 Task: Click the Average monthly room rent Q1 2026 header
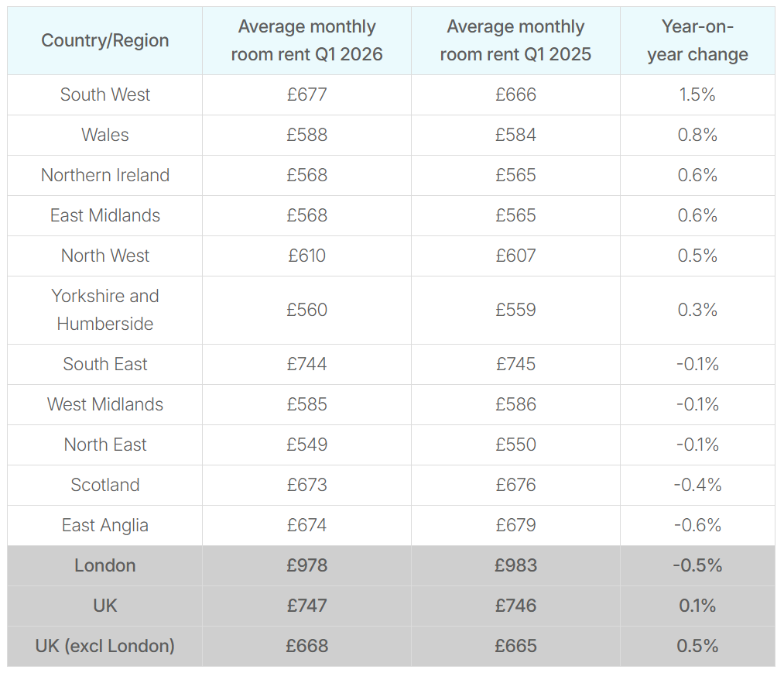(x=306, y=41)
